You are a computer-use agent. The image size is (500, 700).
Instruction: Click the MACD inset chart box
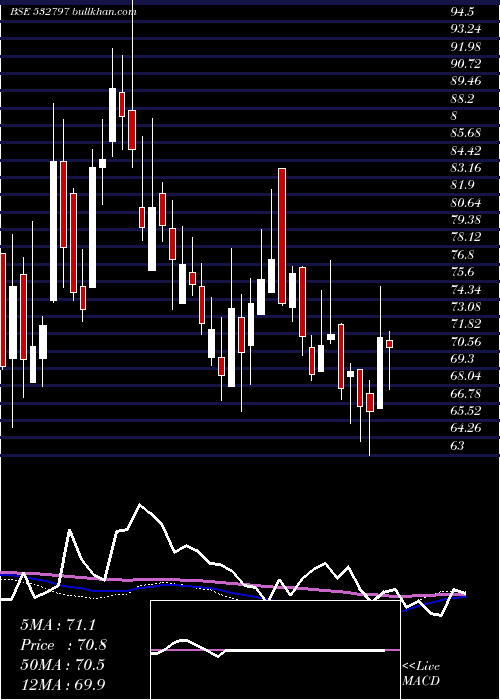(x=275, y=650)
